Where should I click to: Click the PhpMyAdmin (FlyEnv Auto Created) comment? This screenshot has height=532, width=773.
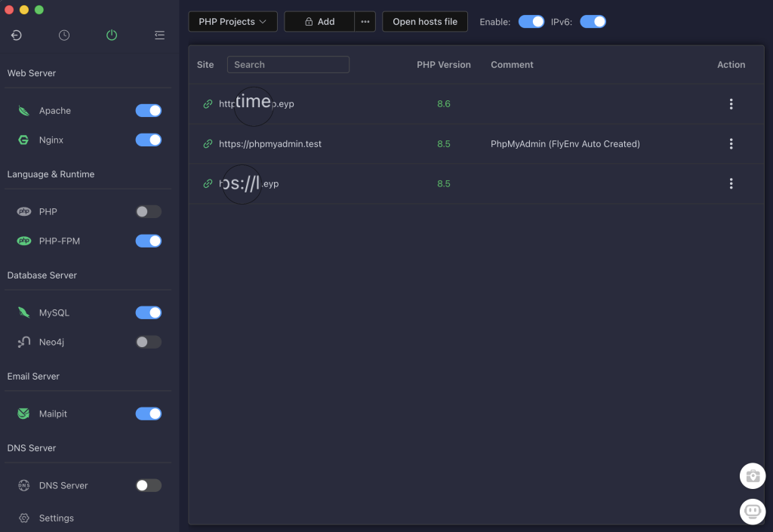[x=565, y=144]
